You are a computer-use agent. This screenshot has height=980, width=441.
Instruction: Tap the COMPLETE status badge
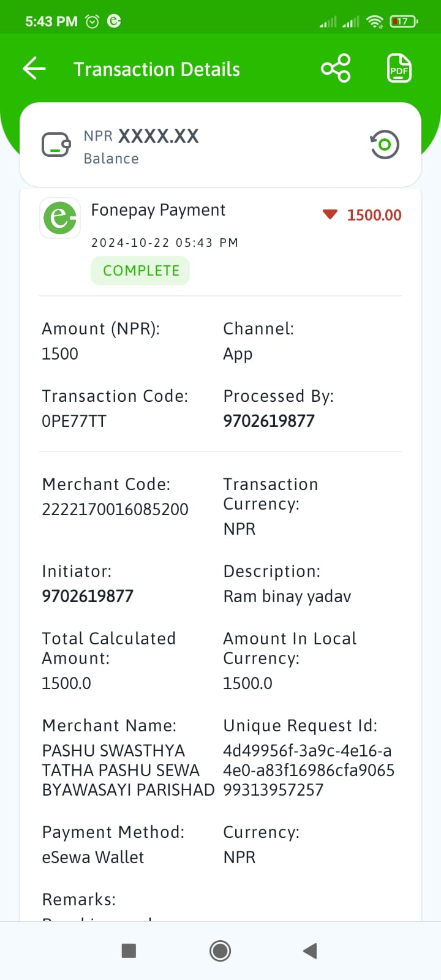[x=140, y=271]
